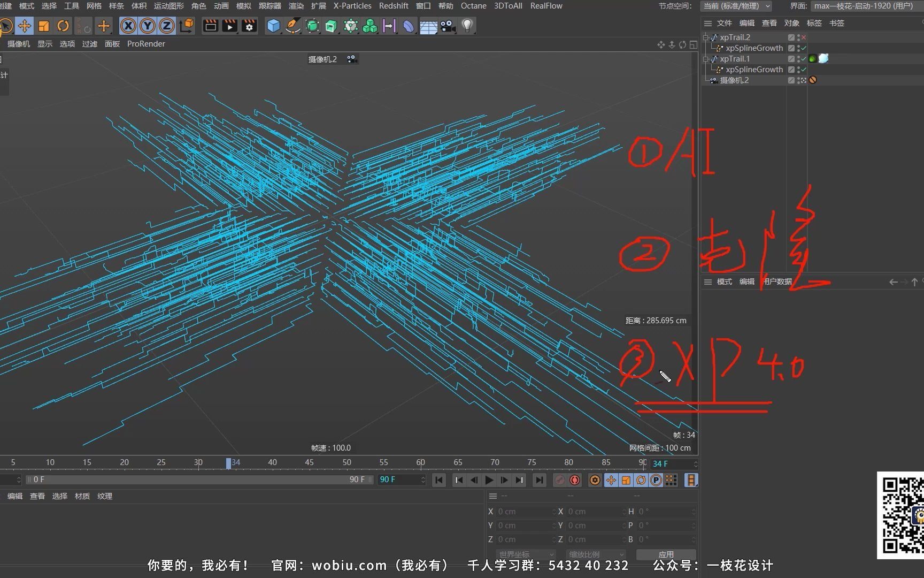Viewport: 924px width, 578px height.
Task: Toggle the green checkmark on xpSplineGrowth
Action: pyautogui.click(x=803, y=48)
